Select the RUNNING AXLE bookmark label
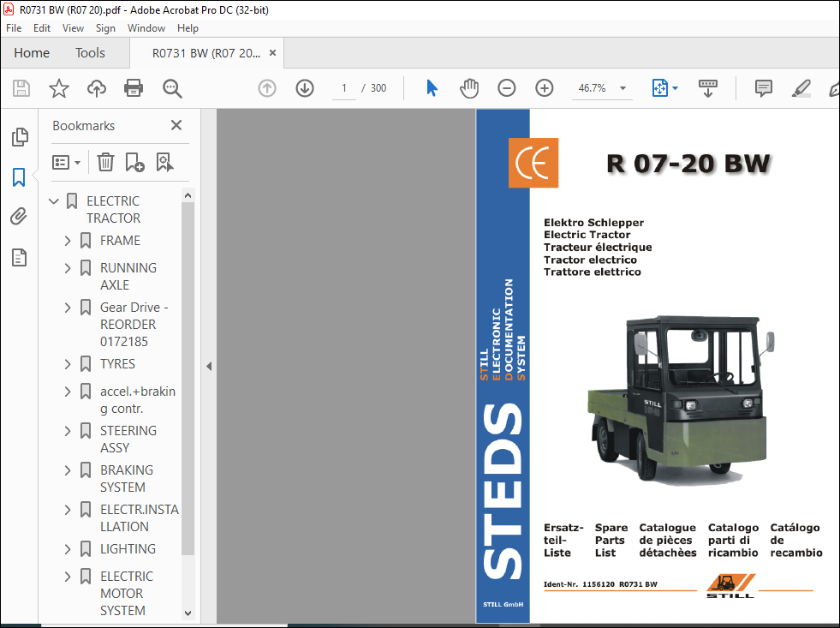The width and height of the screenshot is (840, 628). tap(128, 277)
